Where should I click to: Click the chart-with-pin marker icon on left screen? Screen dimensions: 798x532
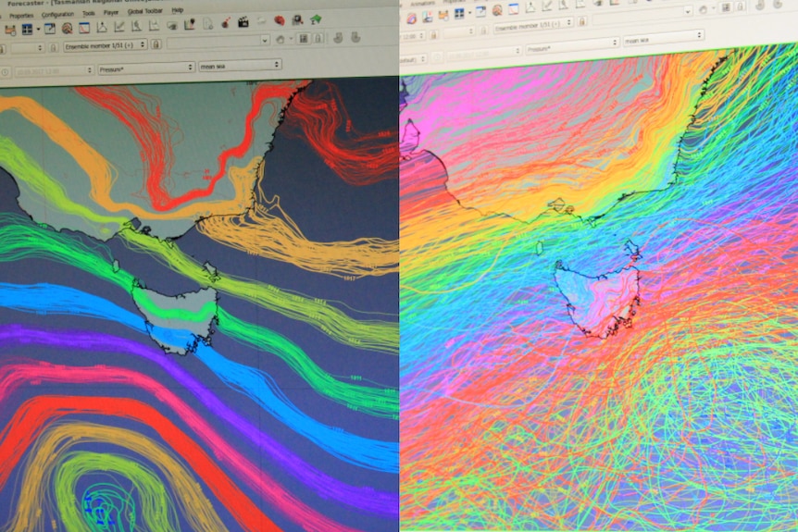click(190, 24)
